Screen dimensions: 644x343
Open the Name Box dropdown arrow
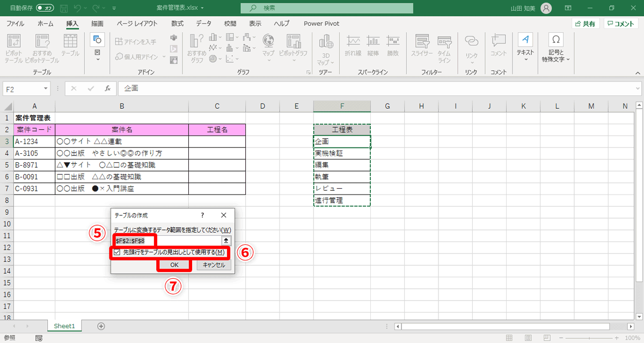tap(46, 88)
